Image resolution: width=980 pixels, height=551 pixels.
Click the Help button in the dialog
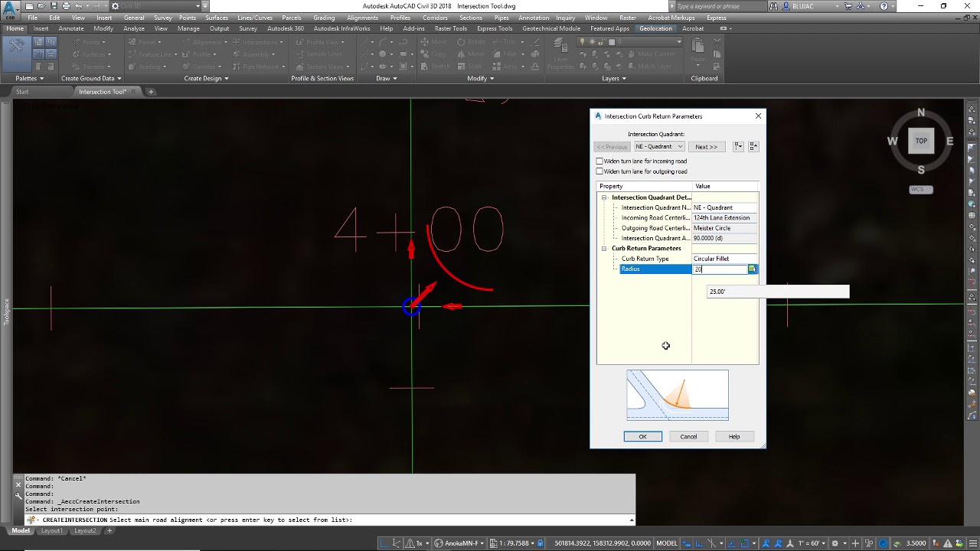(734, 436)
